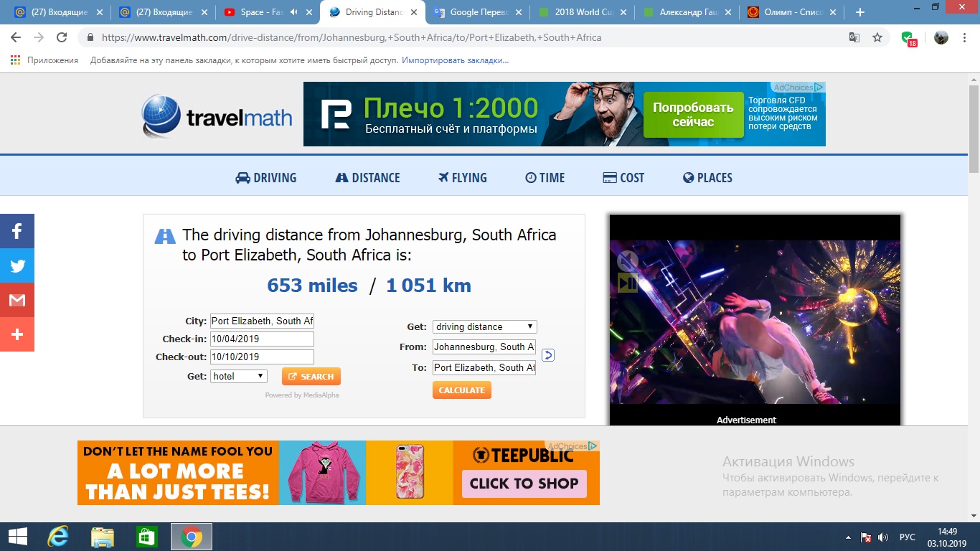Expand the hotel Get dropdown
The width and height of the screenshot is (980, 551).
[239, 376]
